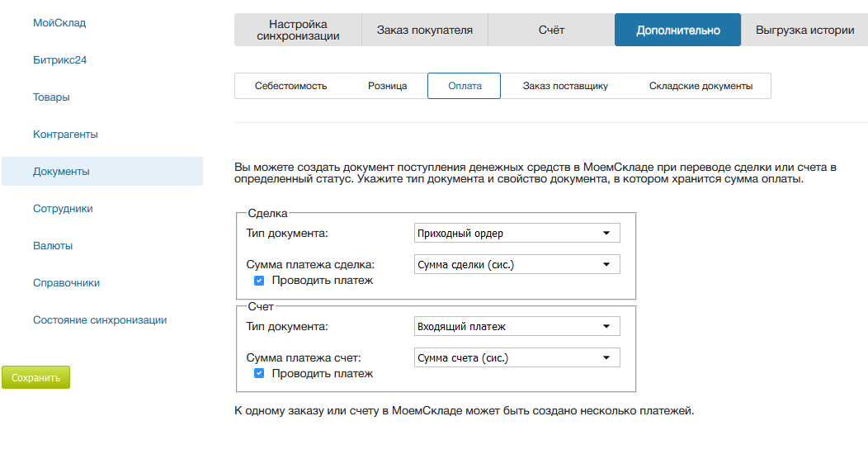The width and height of the screenshot is (868, 454).
Task: Open the 'Заказ покупателя' tab
Action: point(425,30)
